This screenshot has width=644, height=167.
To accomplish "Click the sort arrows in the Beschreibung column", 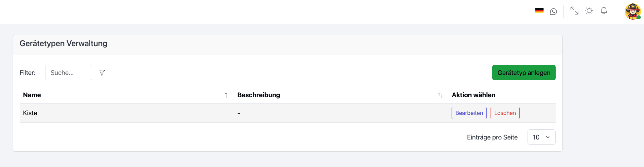I will pos(440,95).
